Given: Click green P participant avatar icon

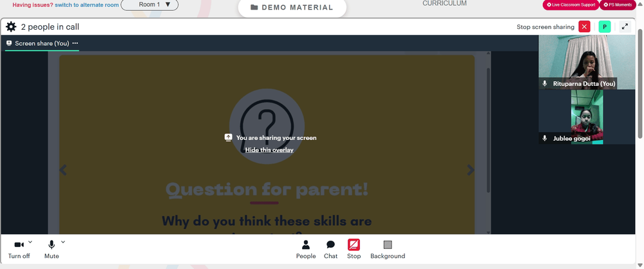Looking at the screenshot, I should (x=605, y=26).
